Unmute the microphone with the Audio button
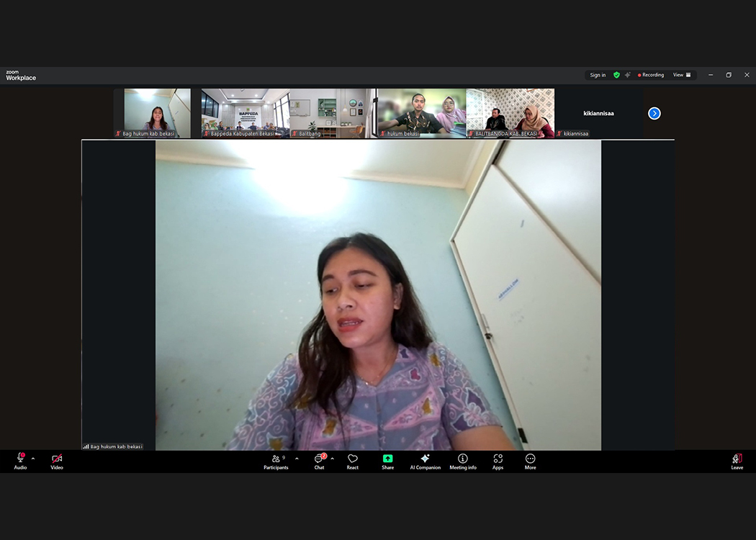 pyautogui.click(x=20, y=460)
